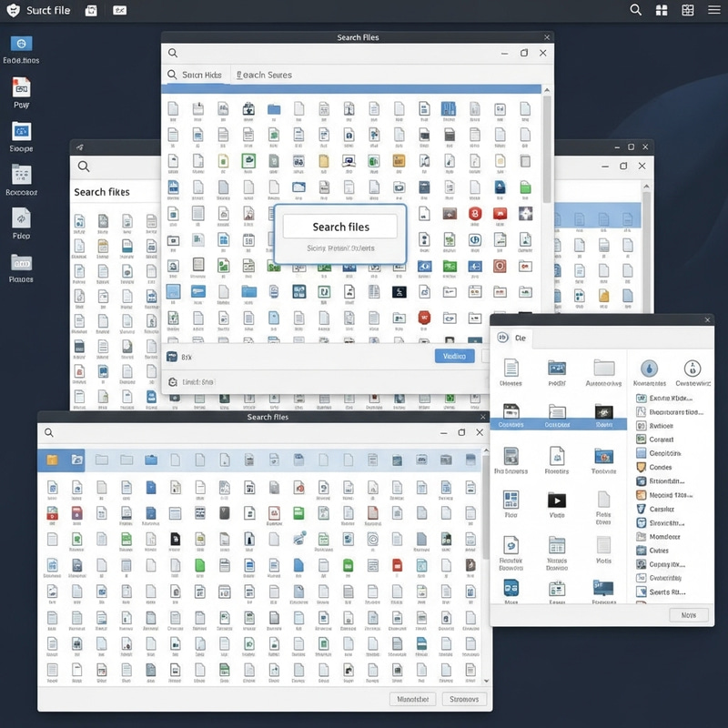Select the video play thumbnail in the categories panel

(x=557, y=500)
